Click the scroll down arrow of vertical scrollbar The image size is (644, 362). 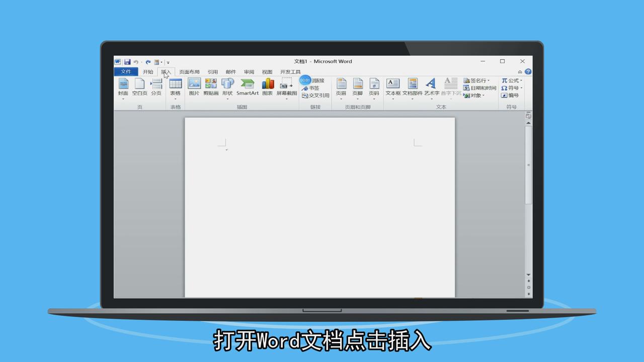tap(528, 275)
